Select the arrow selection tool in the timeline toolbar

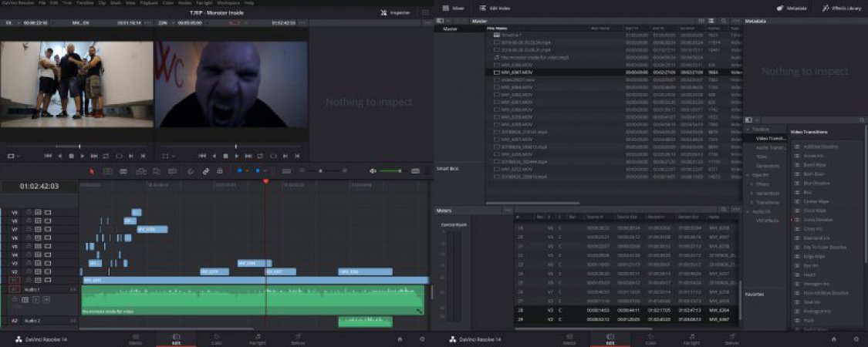92,171
